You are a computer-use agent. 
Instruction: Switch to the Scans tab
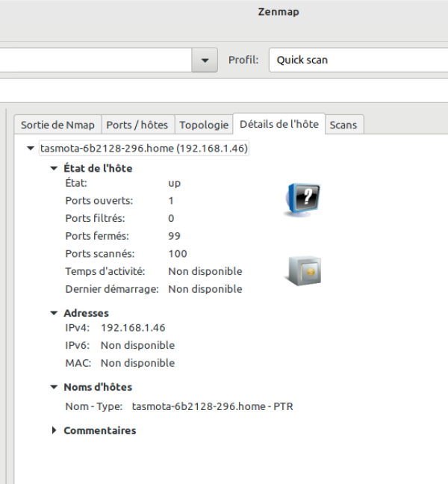(343, 125)
